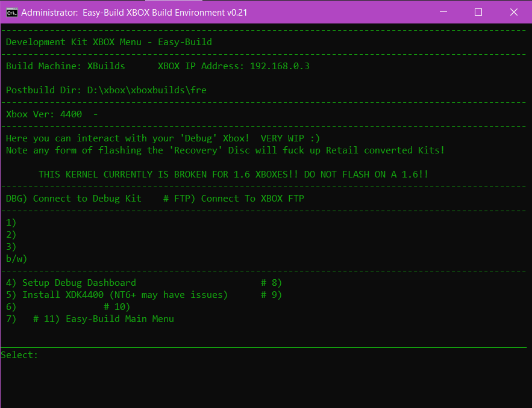Click the '6)' menu entry
This screenshot has height=408, width=532.
click(11, 307)
